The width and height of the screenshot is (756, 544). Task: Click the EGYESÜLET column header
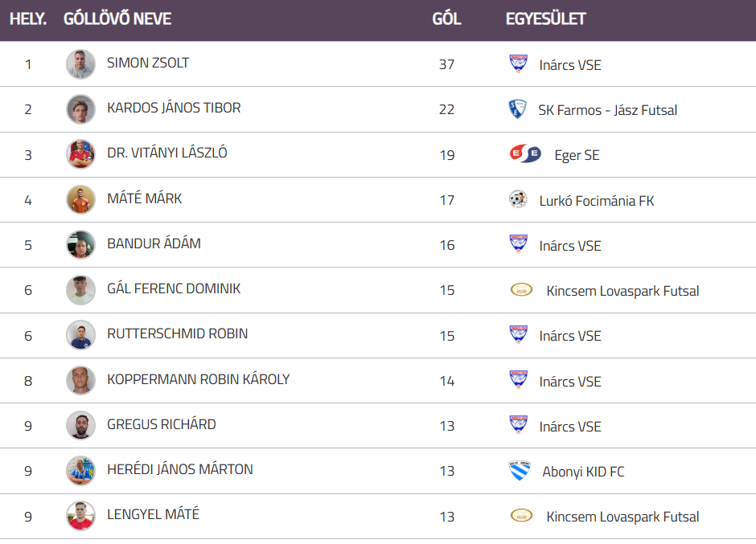[x=545, y=18]
